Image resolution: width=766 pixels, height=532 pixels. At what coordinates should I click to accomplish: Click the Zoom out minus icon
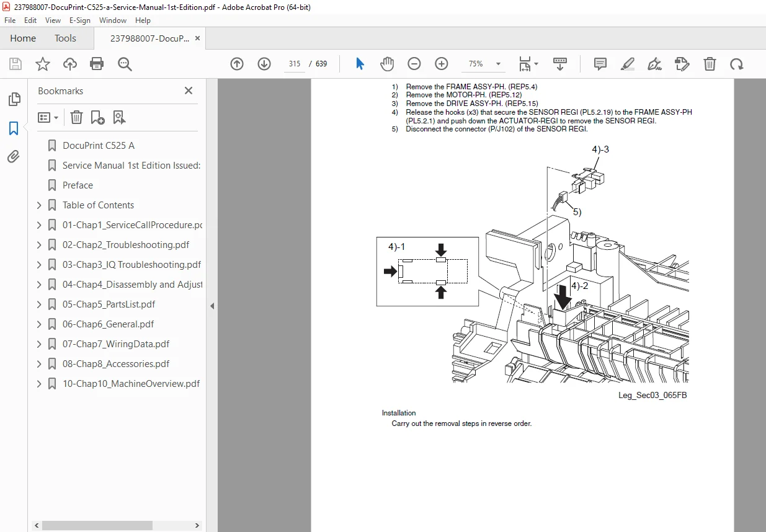coord(414,64)
